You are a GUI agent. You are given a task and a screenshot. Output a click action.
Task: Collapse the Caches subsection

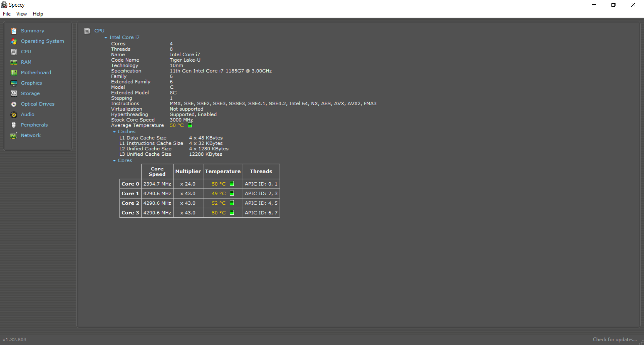point(114,132)
